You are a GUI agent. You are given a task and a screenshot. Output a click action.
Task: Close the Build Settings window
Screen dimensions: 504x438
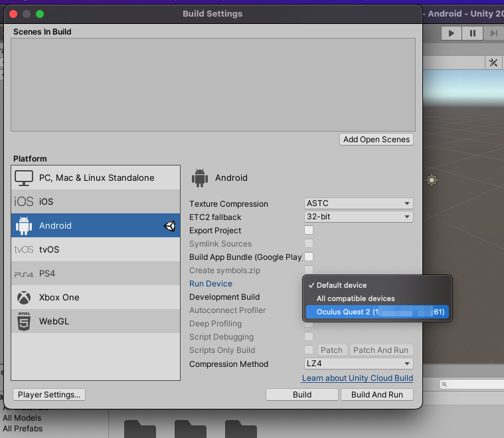tap(13, 14)
